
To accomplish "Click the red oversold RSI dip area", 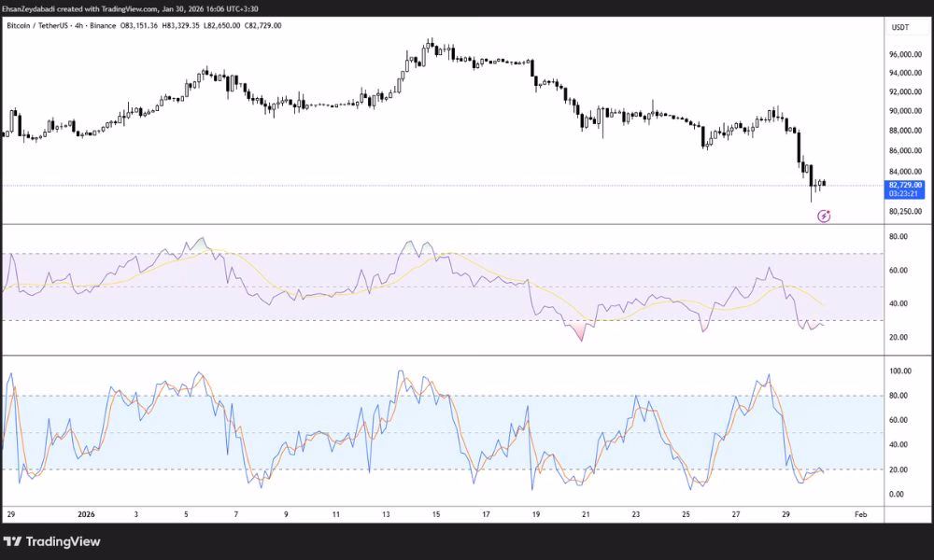I will pos(582,332).
